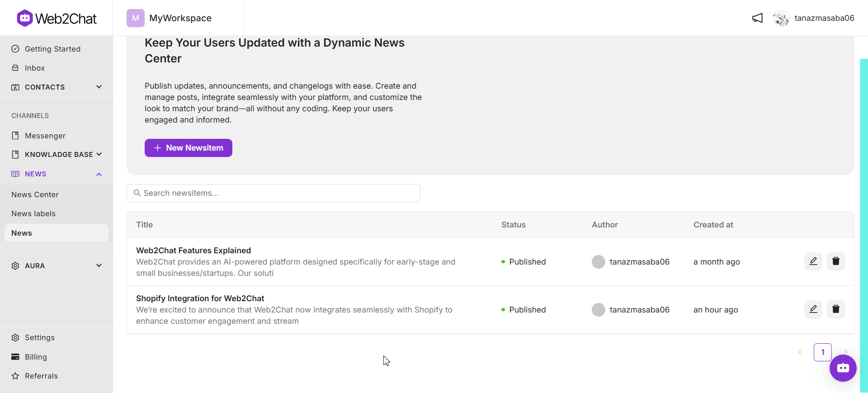Click the MyWorkspace M badge

tap(136, 18)
